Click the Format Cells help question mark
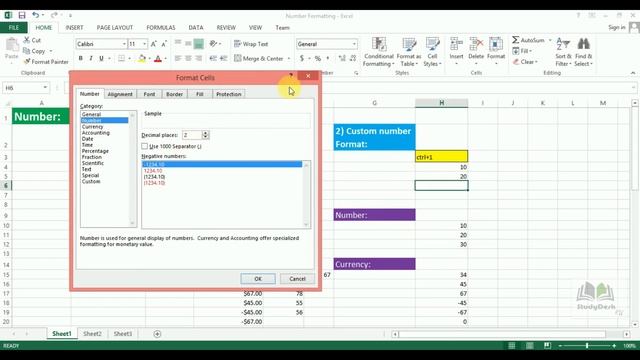This screenshot has height=360, width=640. (291, 76)
